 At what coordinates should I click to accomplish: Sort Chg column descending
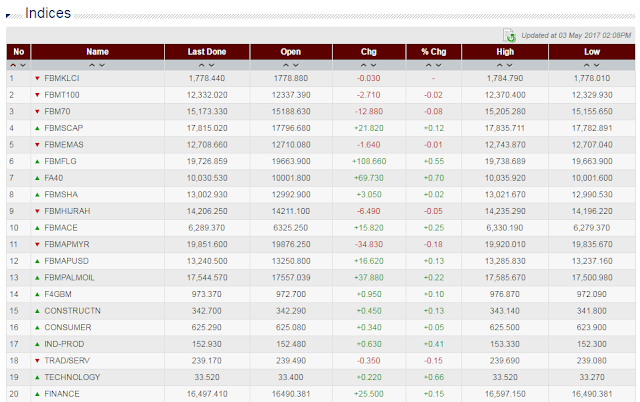373,65
